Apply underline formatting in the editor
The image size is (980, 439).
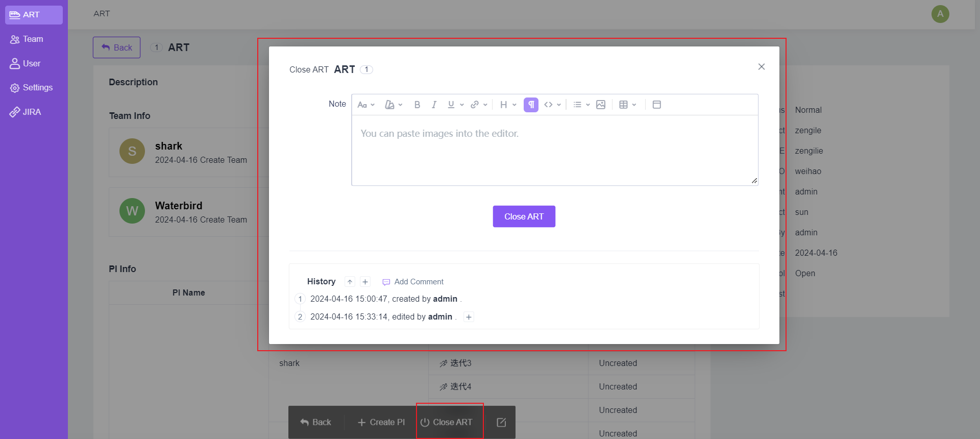pyautogui.click(x=451, y=105)
